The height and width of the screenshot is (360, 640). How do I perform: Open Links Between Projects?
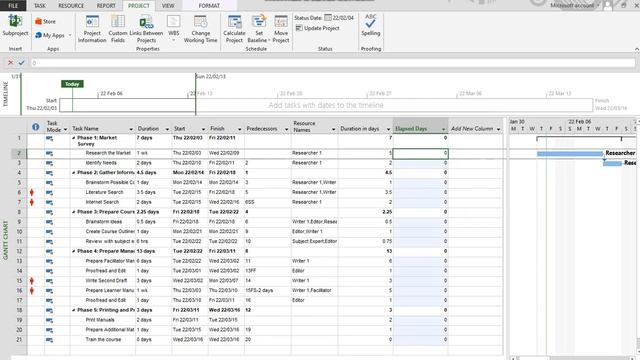click(x=146, y=29)
